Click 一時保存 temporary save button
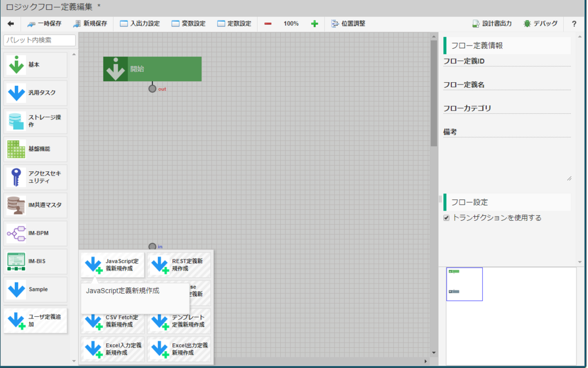The height and width of the screenshot is (368, 588). coord(44,24)
